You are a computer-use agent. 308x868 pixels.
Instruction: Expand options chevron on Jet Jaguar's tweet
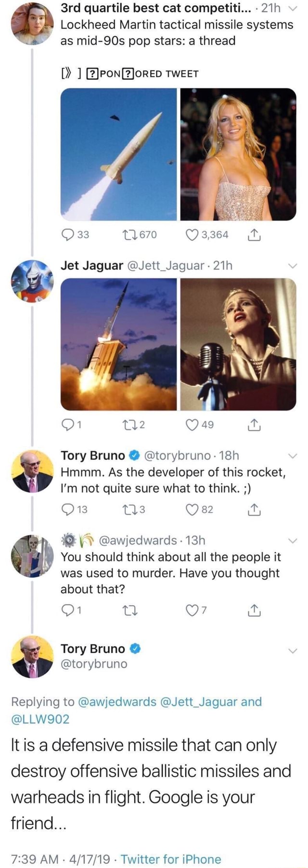(293, 266)
